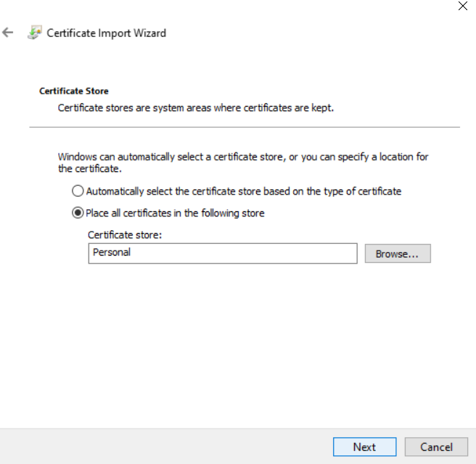Click the Certificate Store heading
Screen dimensions: 476x464
click(x=74, y=91)
